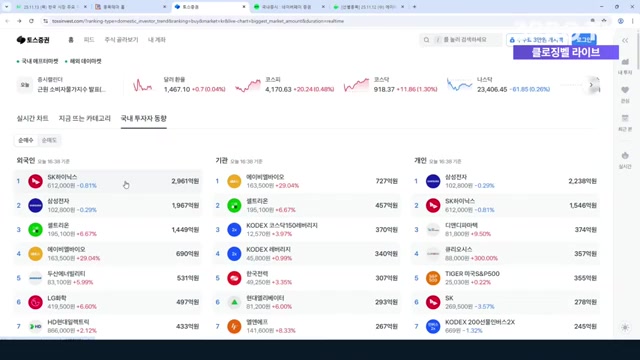
Task: Click KODEX 코스닥150레버리지 logo icon
Action: 234,229
